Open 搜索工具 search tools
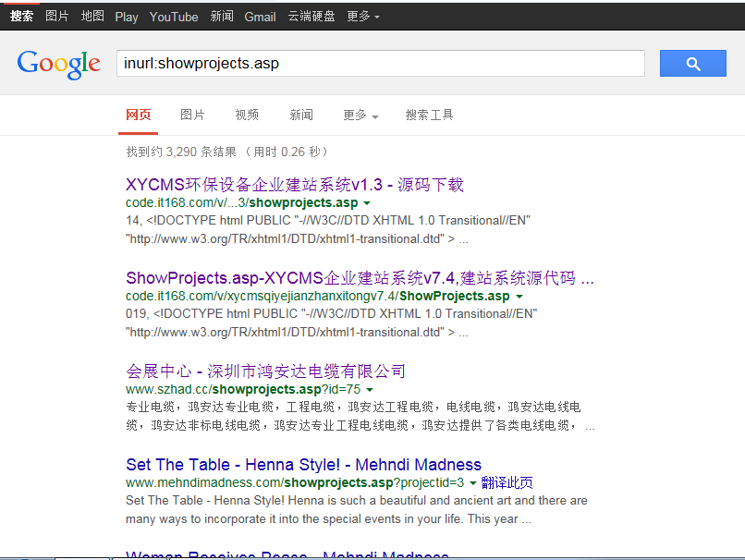 pos(429,115)
